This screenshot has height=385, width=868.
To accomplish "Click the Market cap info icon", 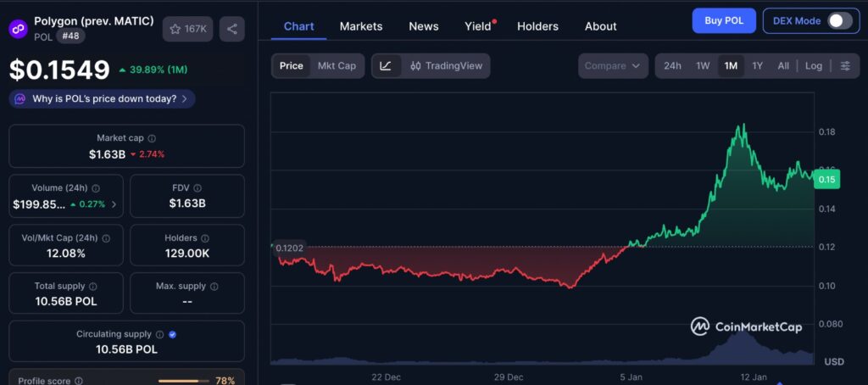I will tap(152, 138).
